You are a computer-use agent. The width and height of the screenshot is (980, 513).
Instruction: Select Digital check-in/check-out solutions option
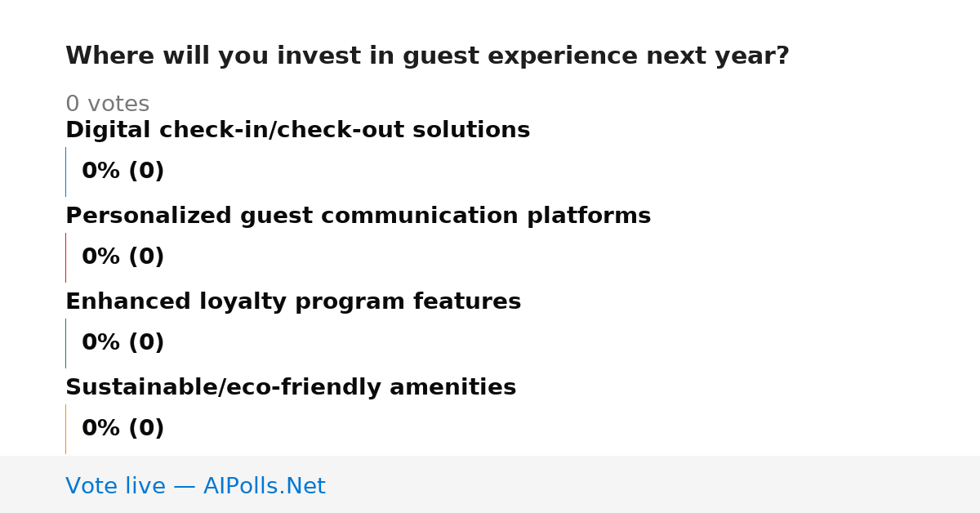click(x=297, y=130)
